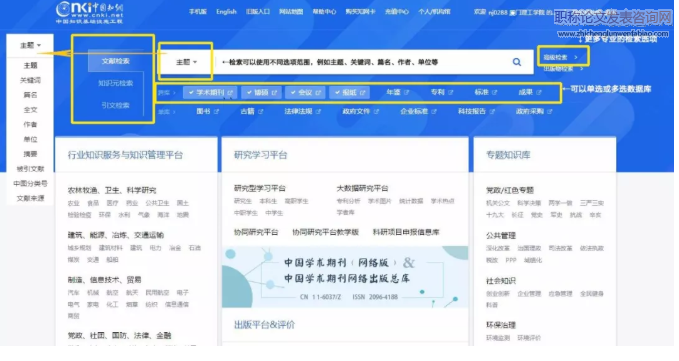
Task: Open external link icon beside 年鉴
Action: coord(407,93)
